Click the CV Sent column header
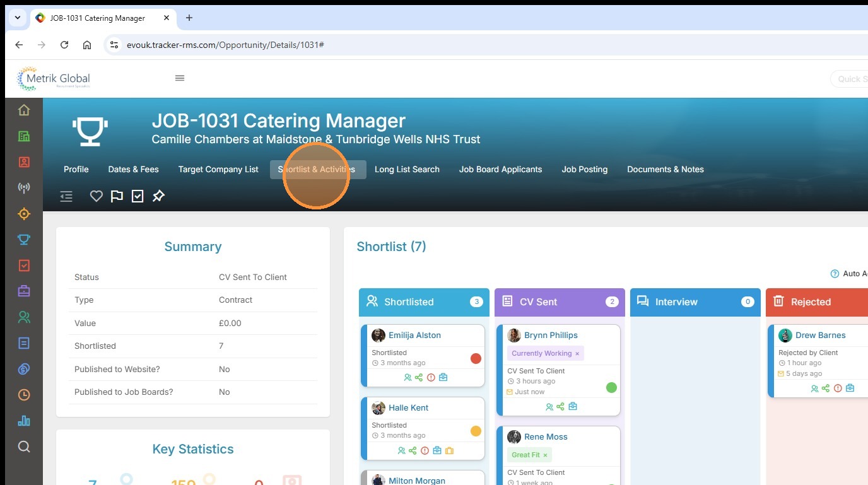Viewport: 868px width, 485px height. [560, 302]
